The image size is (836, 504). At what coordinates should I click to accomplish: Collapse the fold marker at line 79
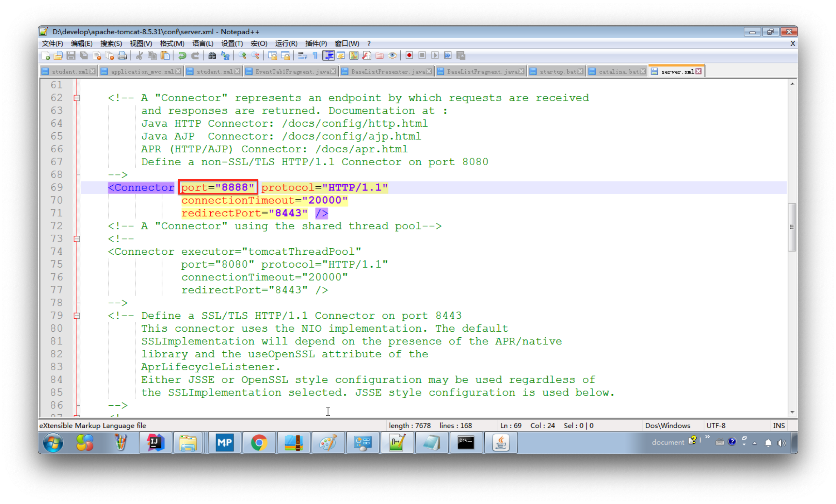click(x=77, y=316)
